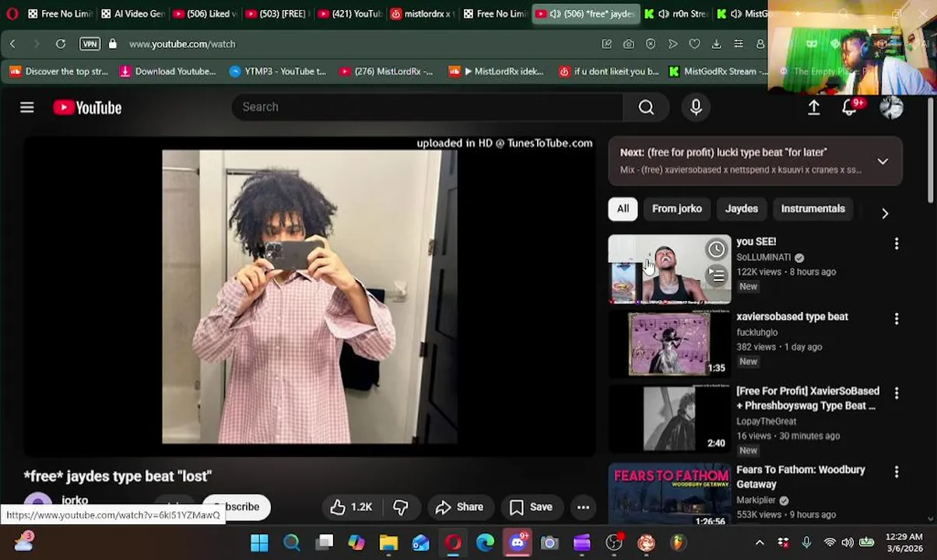
Task: Like the video, 1.2K thumbs up
Action: click(351, 507)
